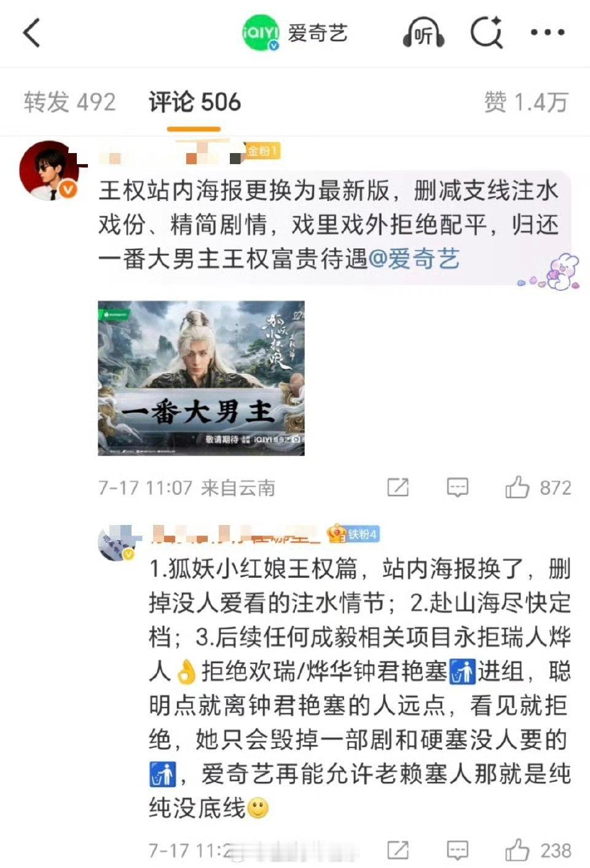Open the 一番大男主 poster image

pos(201,378)
